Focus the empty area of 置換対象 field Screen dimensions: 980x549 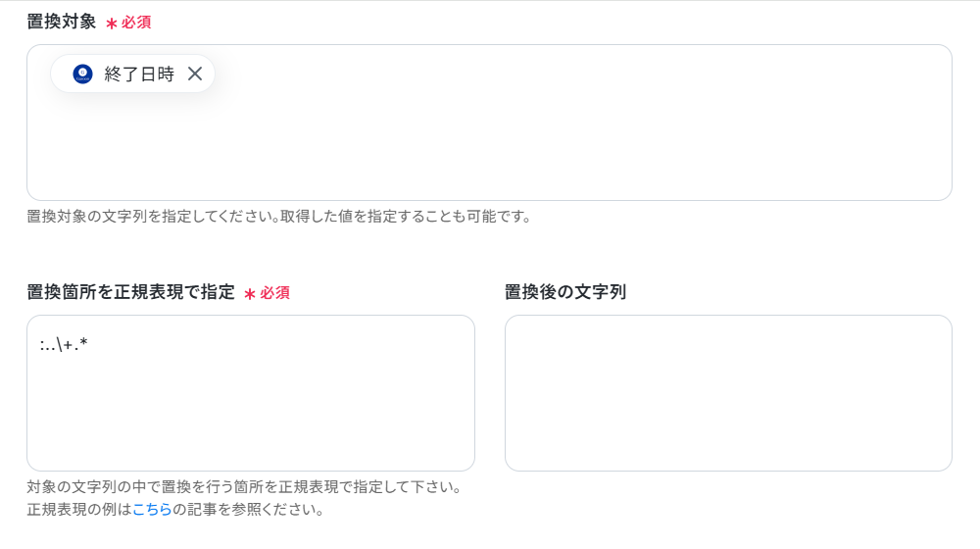[489, 144]
